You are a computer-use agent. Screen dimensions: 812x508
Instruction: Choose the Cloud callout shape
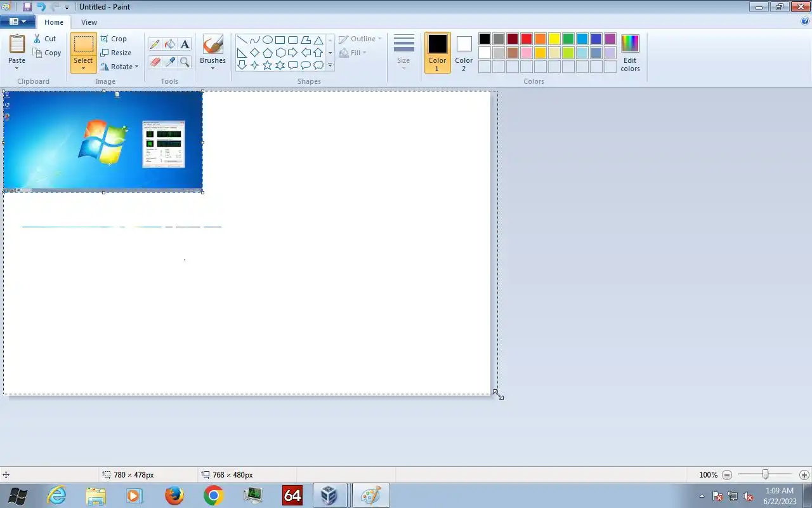point(318,65)
